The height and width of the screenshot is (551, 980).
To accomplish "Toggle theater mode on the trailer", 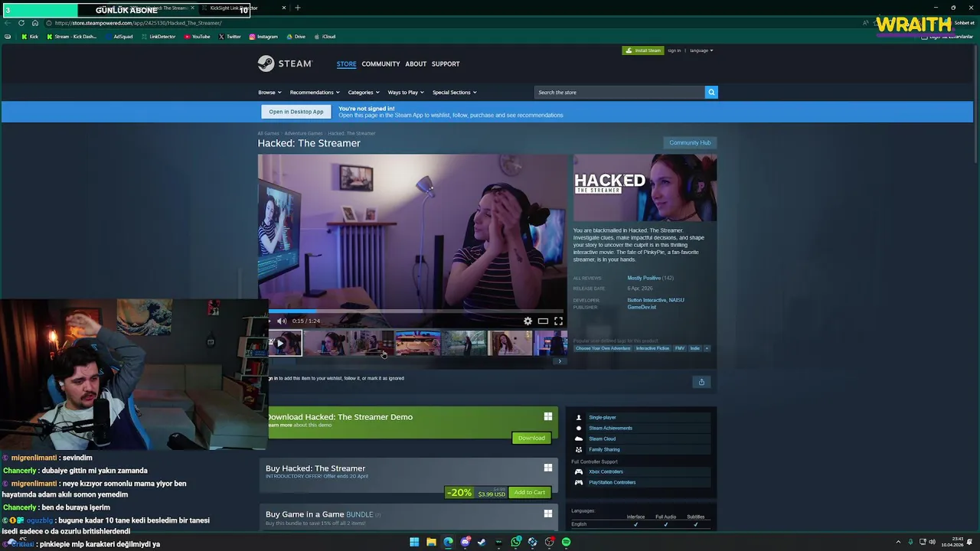I will coord(543,321).
